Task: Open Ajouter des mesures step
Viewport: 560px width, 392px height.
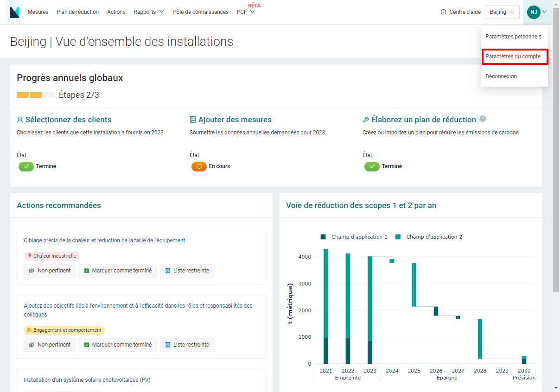Action: click(x=235, y=120)
